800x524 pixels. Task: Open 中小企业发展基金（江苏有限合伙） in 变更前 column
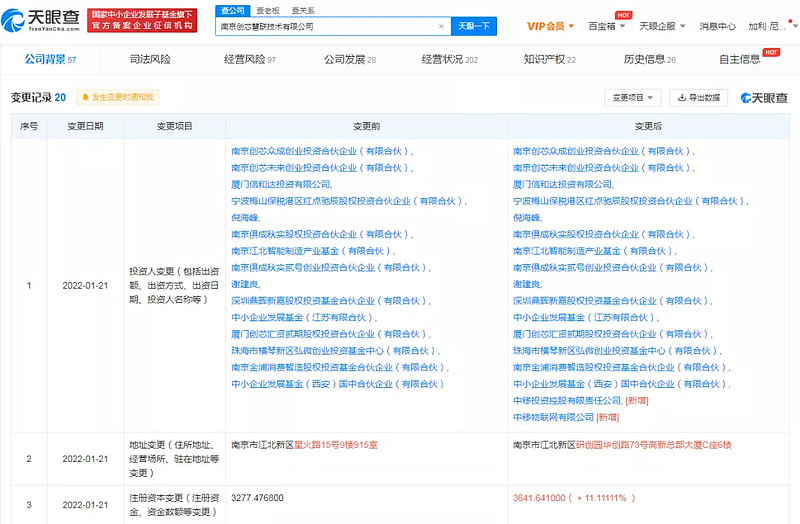tap(303, 317)
